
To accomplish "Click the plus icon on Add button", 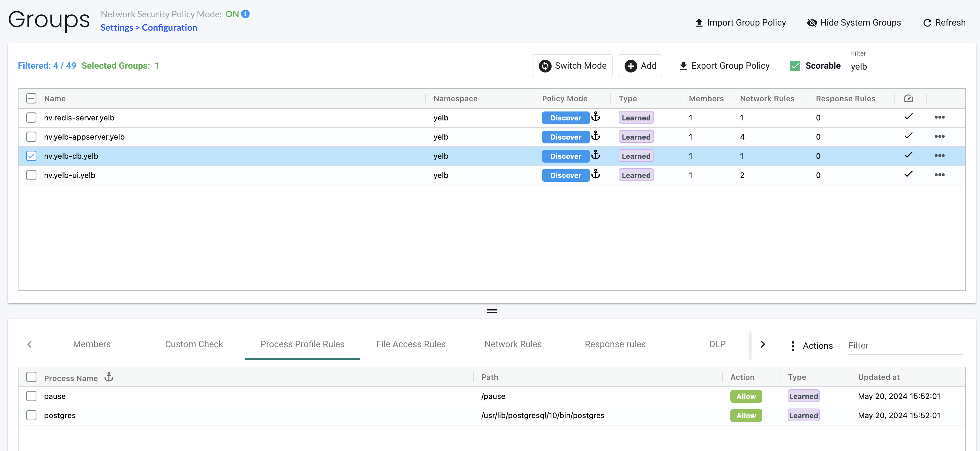I will click(630, 66).
